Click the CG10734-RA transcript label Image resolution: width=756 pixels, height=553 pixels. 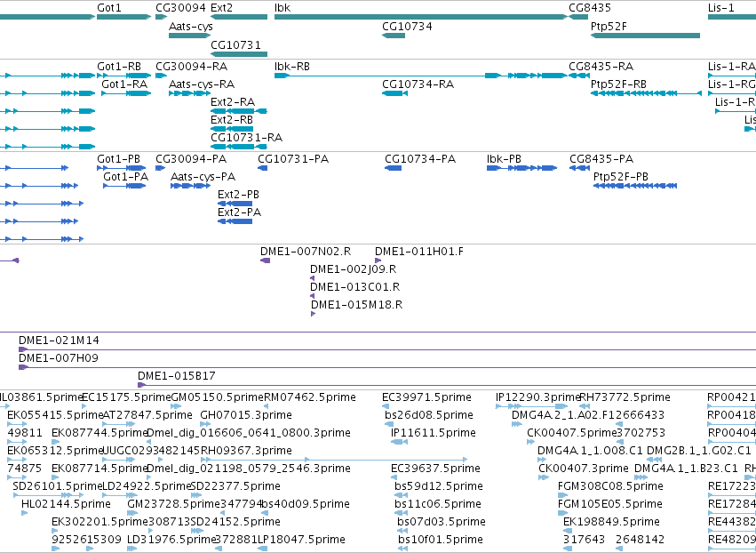tap(418, 84)
